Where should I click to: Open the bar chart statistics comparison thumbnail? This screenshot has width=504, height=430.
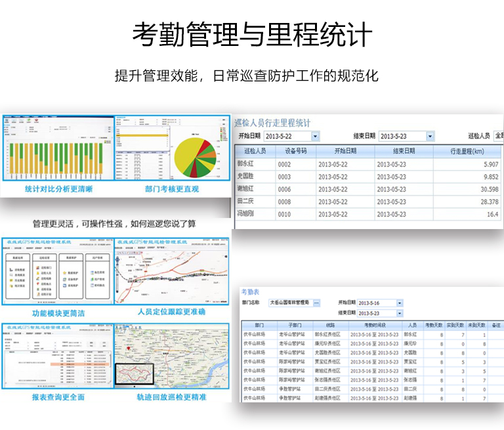pos(58,150)
